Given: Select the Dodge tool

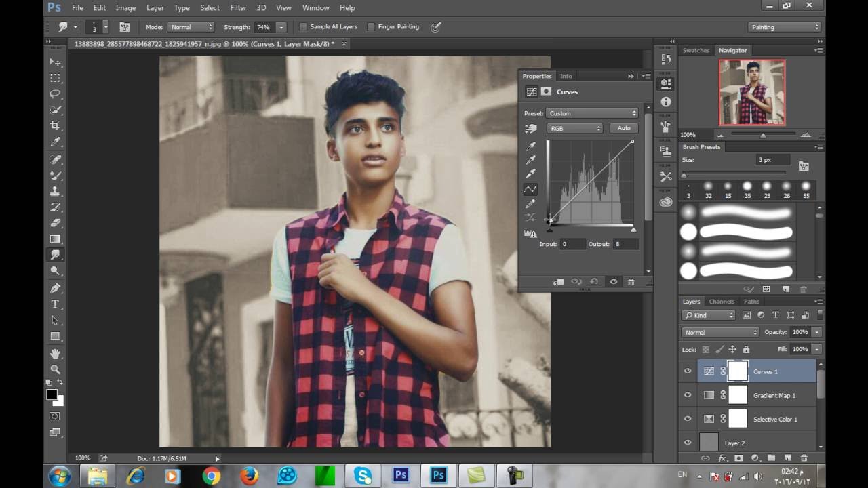Looking at the screenshot, I should pyautogui.click(x=55, y=271).
